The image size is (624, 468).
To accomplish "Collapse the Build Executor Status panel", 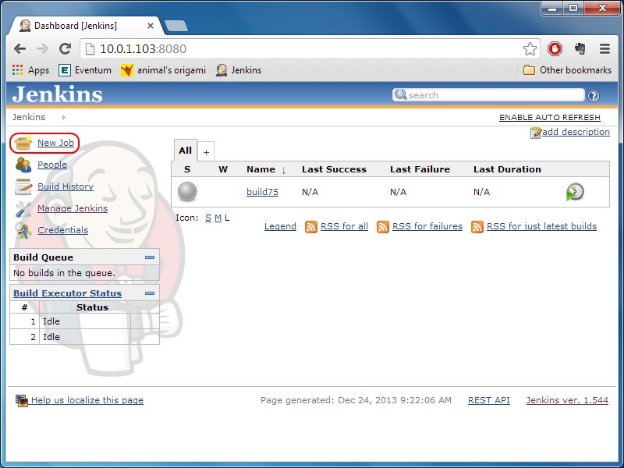I will pos(150,293).
